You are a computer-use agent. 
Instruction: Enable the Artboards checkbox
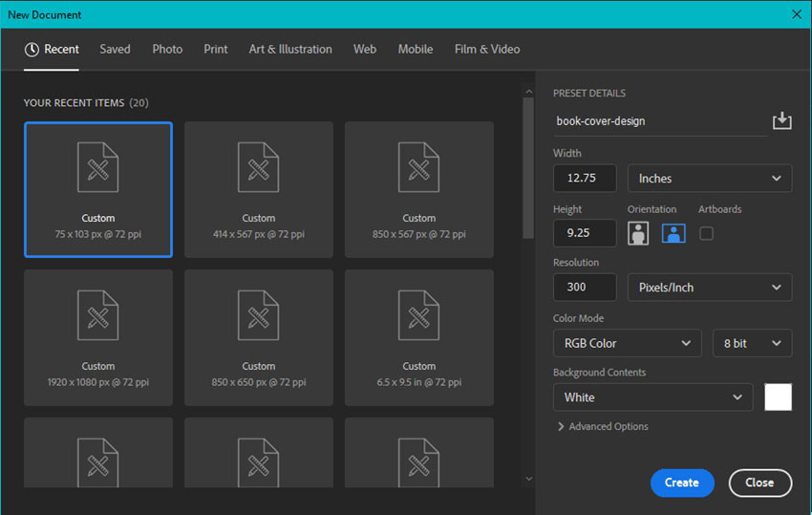coord(706,233)
